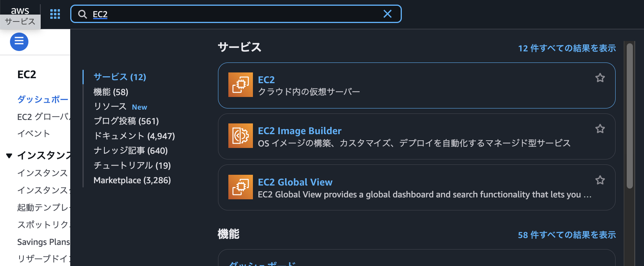
Task: Click the EC2 Global View description text
Action: point(424,194)
